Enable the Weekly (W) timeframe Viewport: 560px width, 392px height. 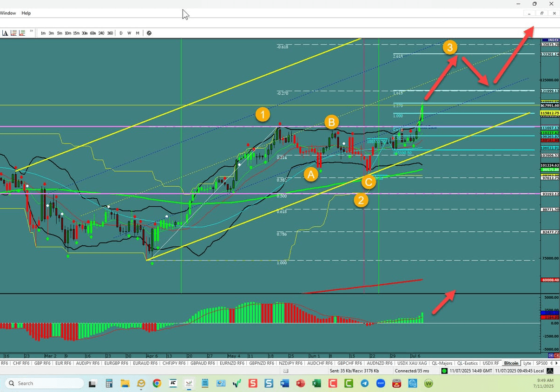tap(129, 33)
